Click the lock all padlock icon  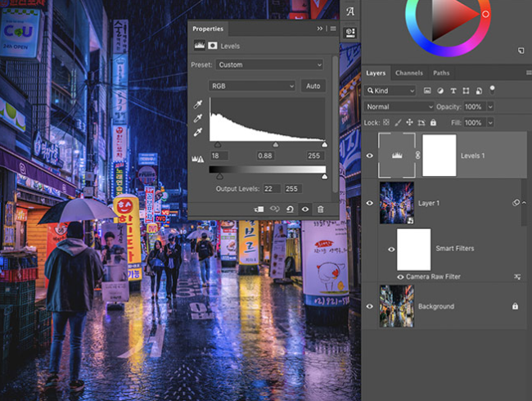433,123
